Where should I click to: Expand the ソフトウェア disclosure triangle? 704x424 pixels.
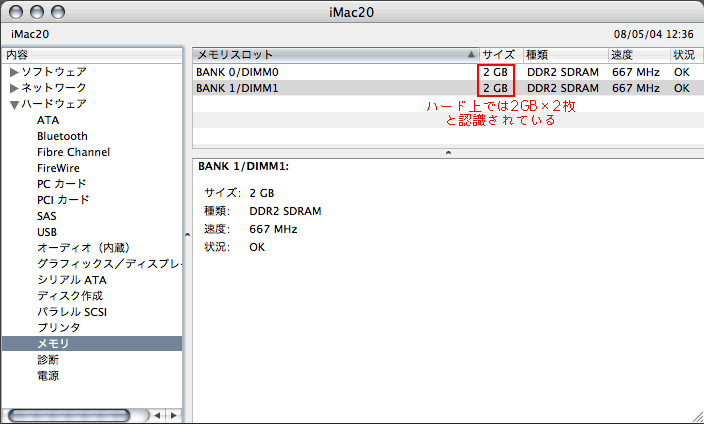[14, 72]
